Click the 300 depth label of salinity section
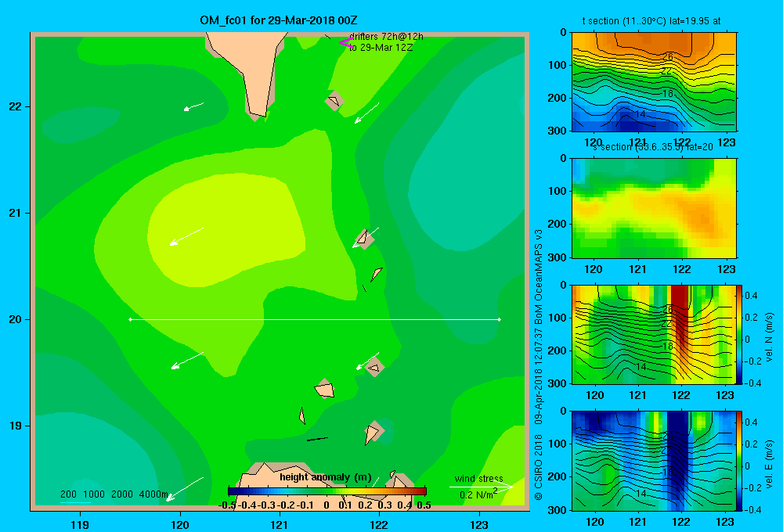The height and width of the screenshot is (532, 783). click(x=557, y=257)
